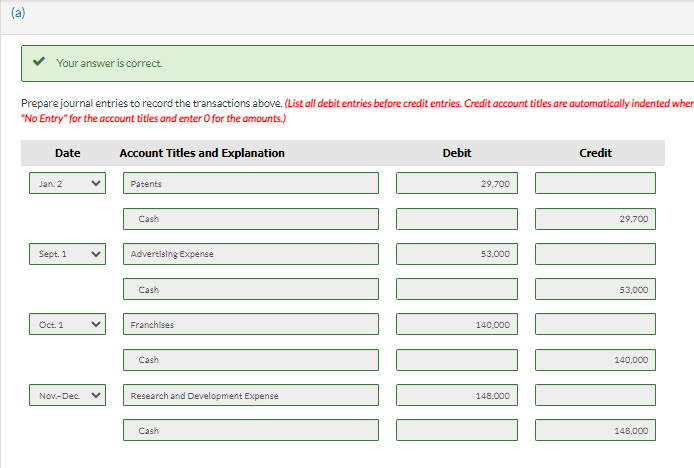Click the Research and Development Expense field
This screenshot has height=468, width=694.
251,395
